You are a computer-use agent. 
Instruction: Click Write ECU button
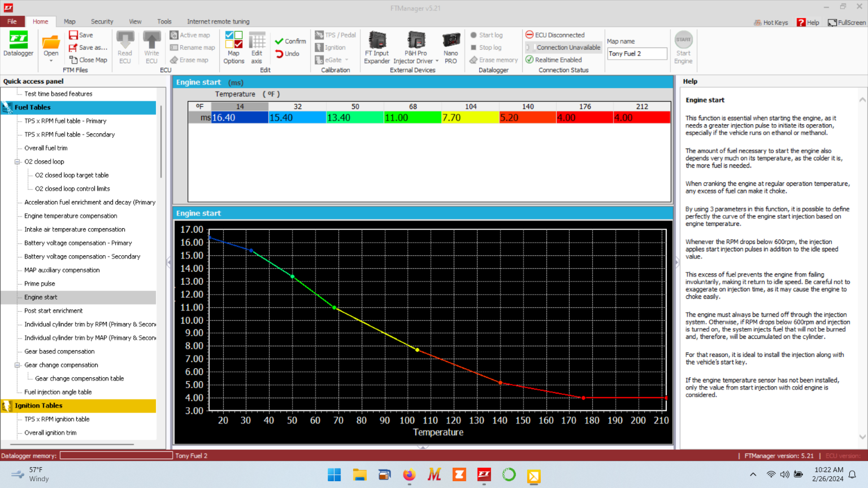(151, 48)
